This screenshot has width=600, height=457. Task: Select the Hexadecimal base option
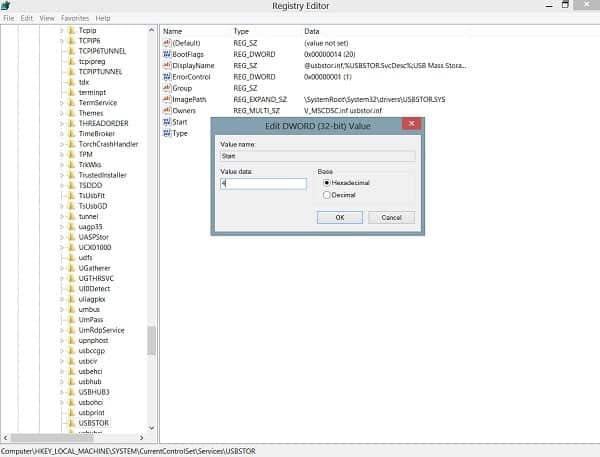326,183
